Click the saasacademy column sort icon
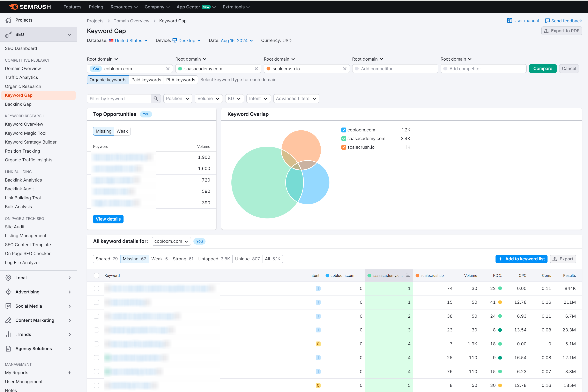The height and width of the screenshot is (392, 588). pos(408,275)
